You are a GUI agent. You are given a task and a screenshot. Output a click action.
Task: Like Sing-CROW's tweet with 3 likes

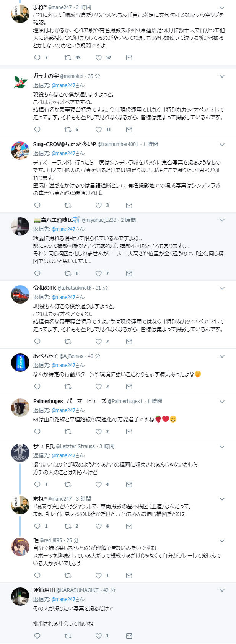coord(99,205)
